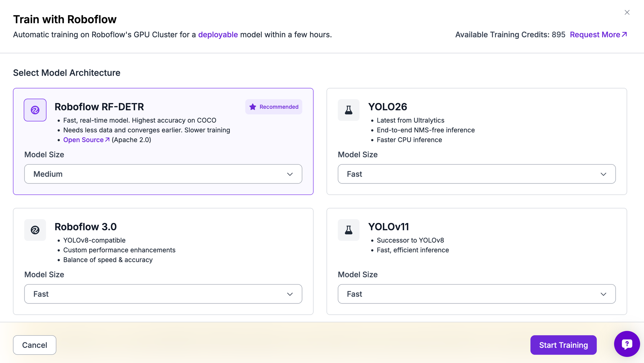Follow the deployable link
644x363 pixels.
pyautogui.click(x=218, y=34)
